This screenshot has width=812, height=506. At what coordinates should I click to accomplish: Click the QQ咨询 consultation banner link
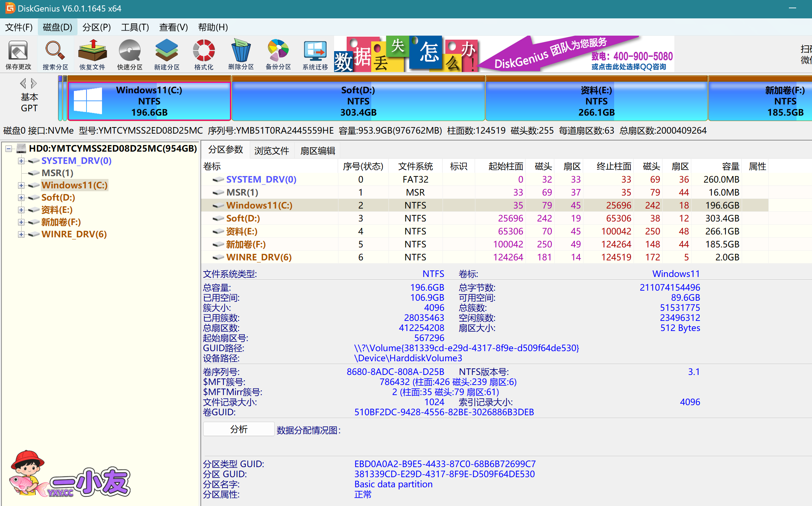(x=629, y=67)
